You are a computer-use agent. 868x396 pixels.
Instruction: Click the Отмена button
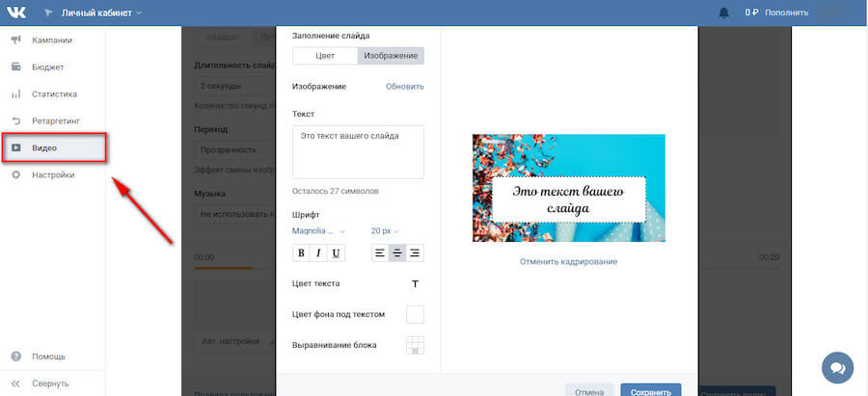pos(589,390)
